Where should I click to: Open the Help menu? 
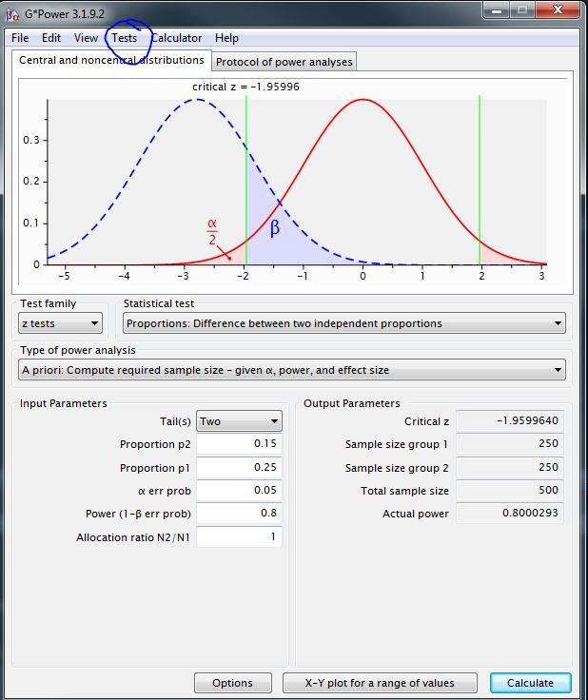(x=226, y=38)
